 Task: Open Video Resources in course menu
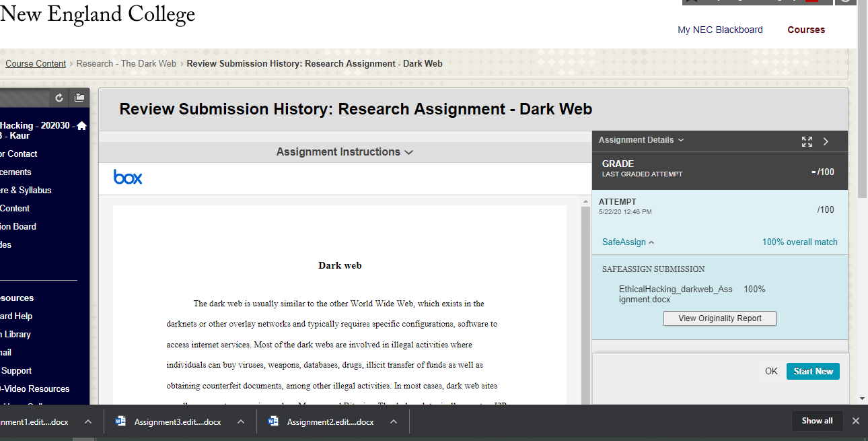[35, 388]
